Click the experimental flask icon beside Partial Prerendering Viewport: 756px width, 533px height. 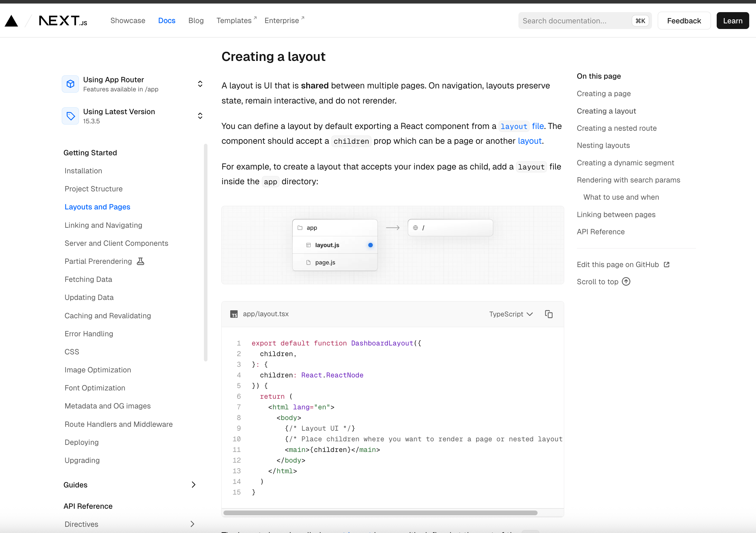click(141, 261)
